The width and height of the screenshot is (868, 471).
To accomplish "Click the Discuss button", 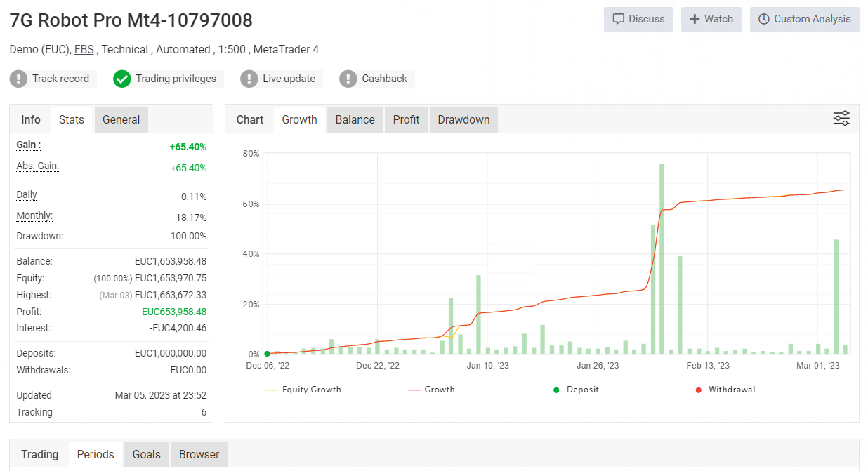I will coord(638,20).
